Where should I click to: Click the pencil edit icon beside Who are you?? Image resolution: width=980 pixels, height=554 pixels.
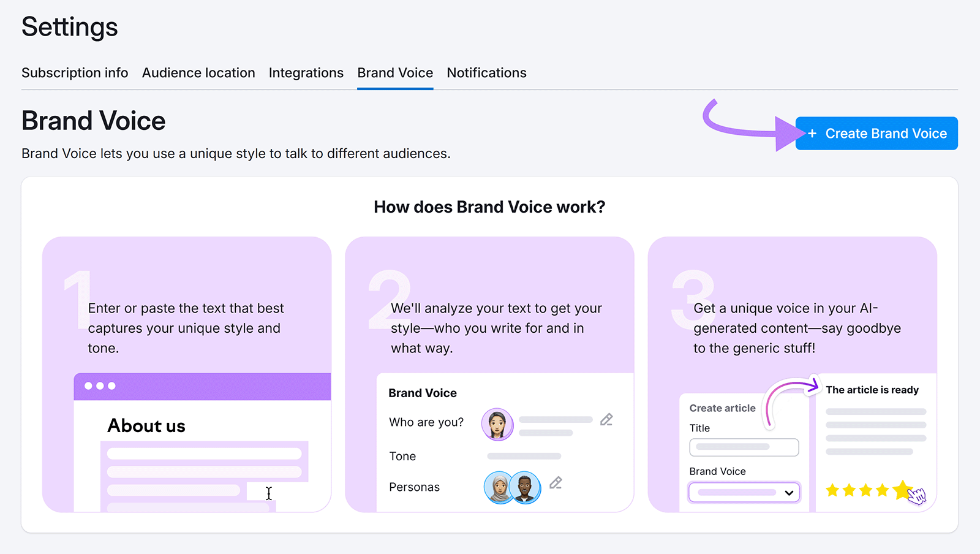tap(607, 420)
